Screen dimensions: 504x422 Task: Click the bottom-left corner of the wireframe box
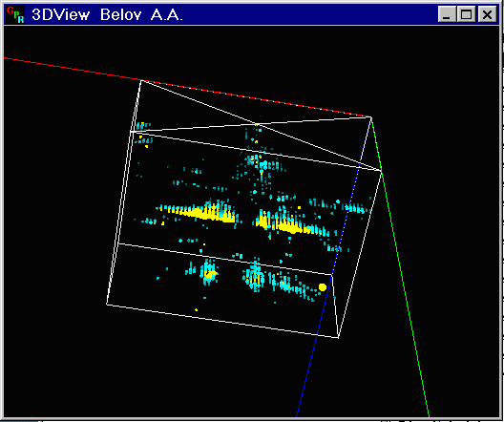coord(107,304)
